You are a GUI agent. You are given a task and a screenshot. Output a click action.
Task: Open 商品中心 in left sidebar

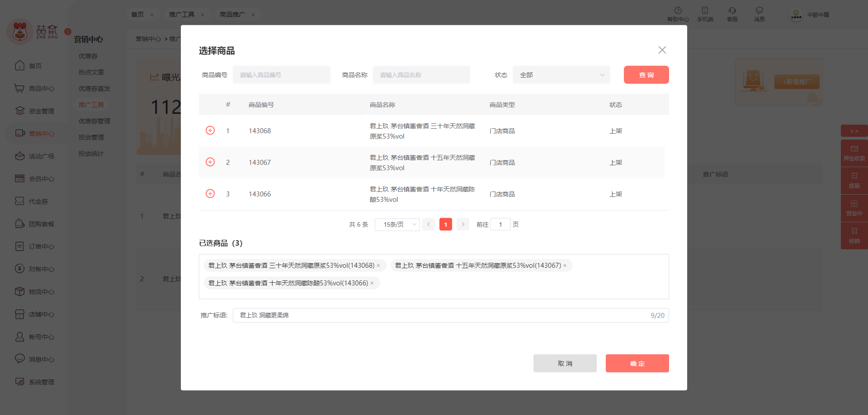coord(34,89)
